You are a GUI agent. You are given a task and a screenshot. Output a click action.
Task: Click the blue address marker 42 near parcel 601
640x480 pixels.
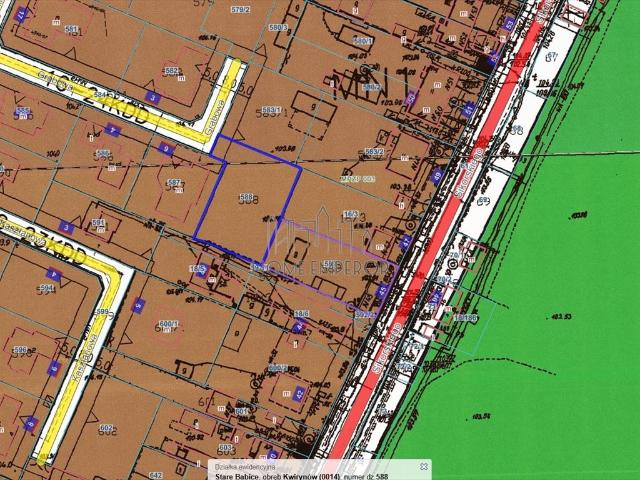point(297,392)
